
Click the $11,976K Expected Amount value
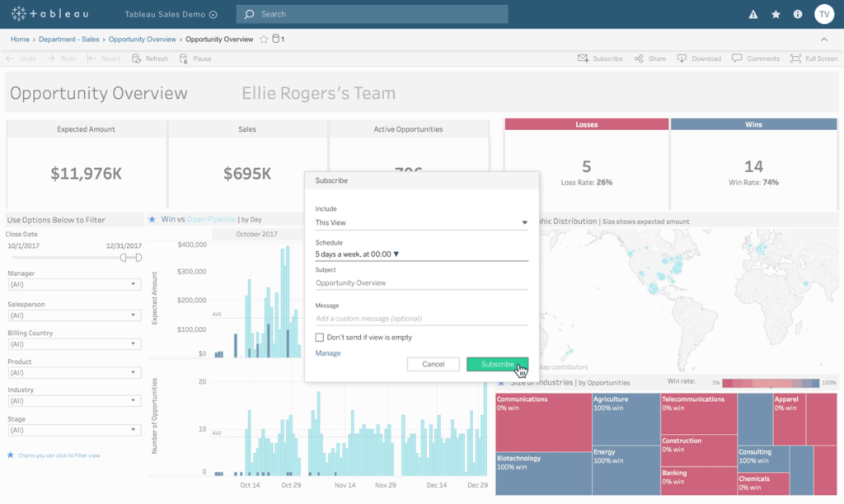(x=86, y=174)
